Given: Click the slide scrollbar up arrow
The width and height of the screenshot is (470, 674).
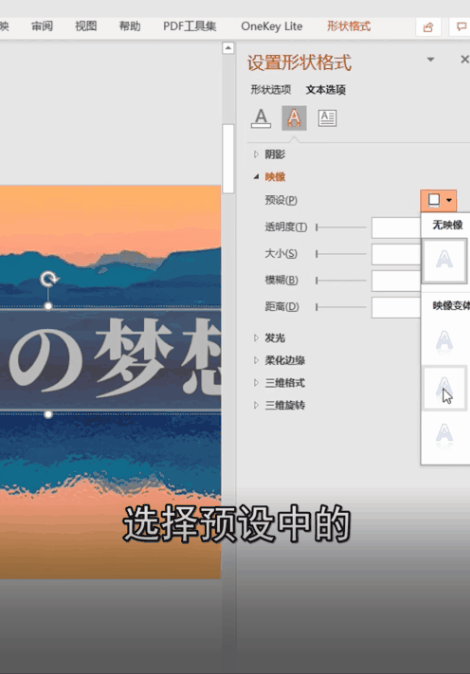Looking at the screenshot, I should point(228,48).
